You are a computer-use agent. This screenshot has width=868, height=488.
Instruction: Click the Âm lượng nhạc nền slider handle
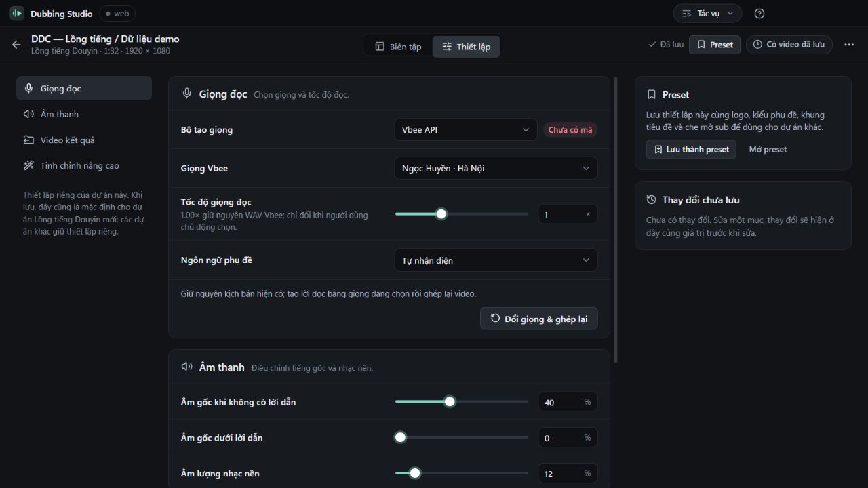415,473
